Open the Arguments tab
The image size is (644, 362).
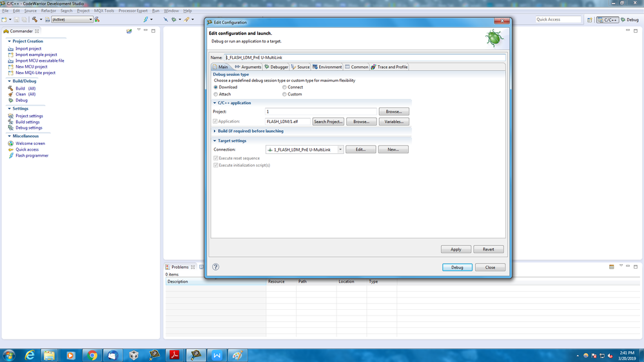click(248, 67)
